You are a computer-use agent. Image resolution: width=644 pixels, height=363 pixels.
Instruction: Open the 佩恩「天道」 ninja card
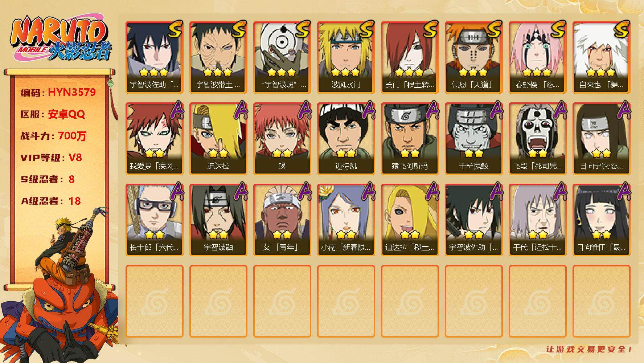click(x=473, y=57)
